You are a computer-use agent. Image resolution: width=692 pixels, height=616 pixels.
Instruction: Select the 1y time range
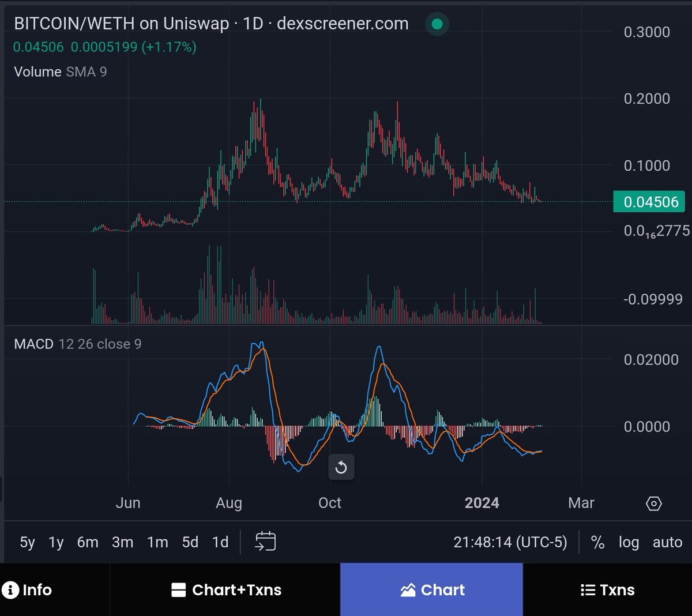pyautogui.click(x=56, y=542)
